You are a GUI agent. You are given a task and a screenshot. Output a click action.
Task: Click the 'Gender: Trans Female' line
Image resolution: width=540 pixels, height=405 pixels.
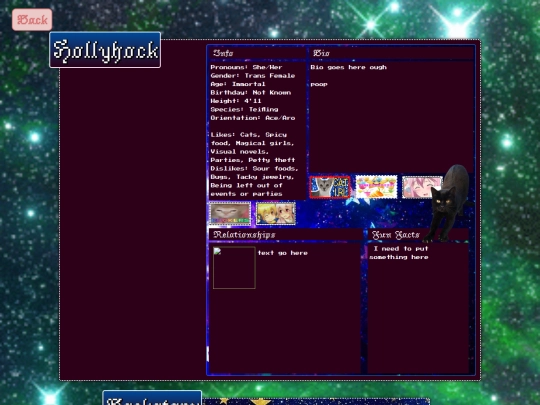tap(253, 76)
